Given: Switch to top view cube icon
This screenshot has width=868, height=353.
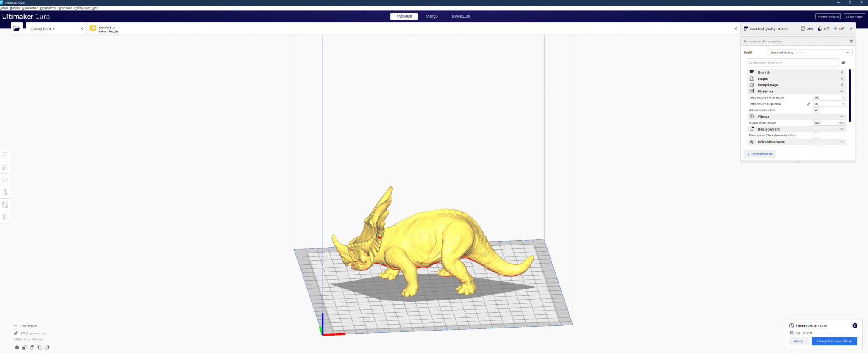Looking at the screenshot, I should [x=32, y=347].
